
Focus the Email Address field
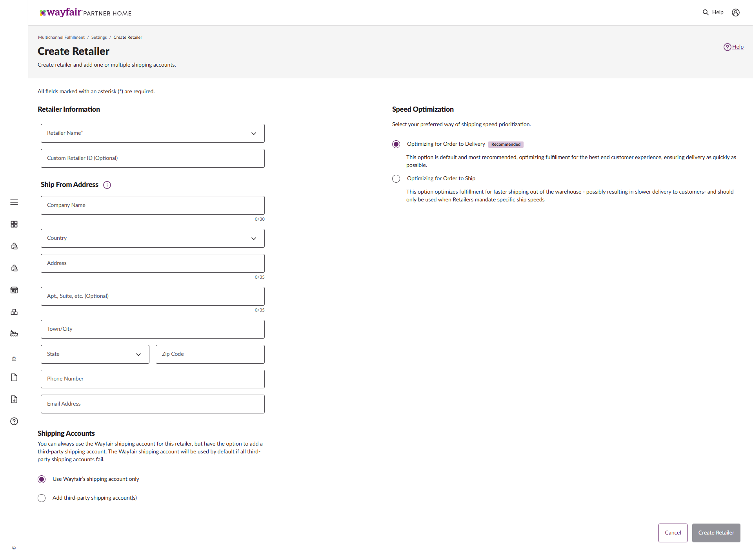coord(153,404)
